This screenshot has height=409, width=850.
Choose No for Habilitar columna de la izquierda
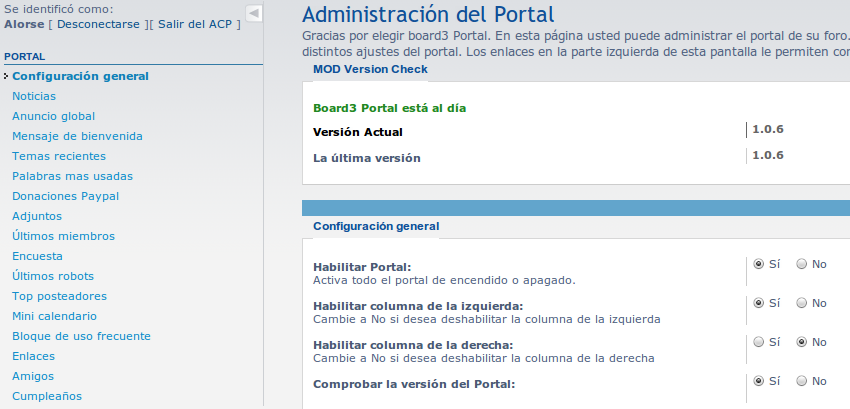(x=802, y=303)
